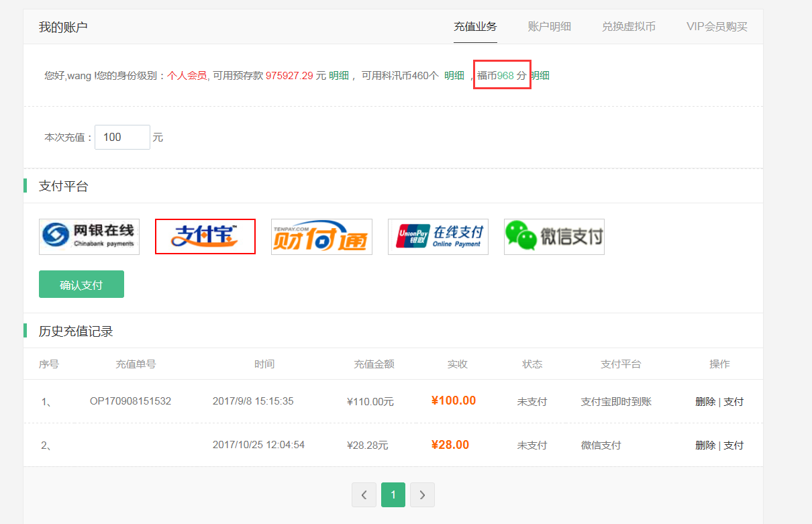The height and width of the screenshot is (524, 812).
Task: Select the 充值业务 tab
Action: pos(475,27)
